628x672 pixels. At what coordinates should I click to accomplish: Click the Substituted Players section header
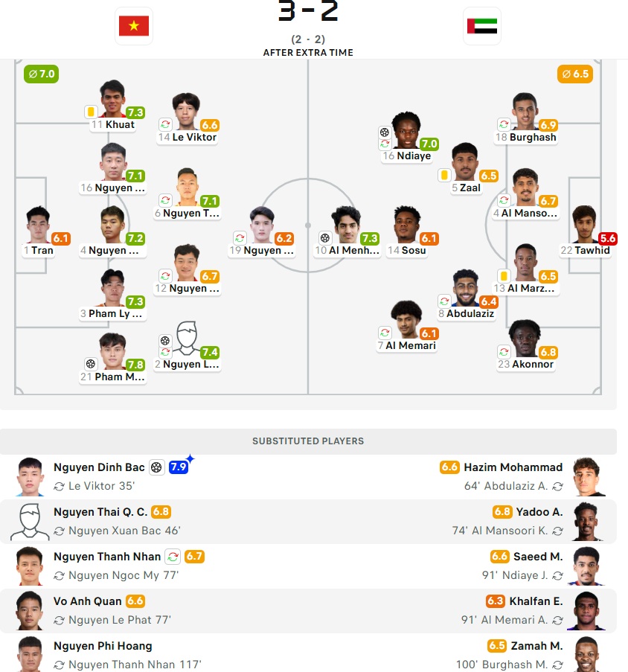coord(308,441)
